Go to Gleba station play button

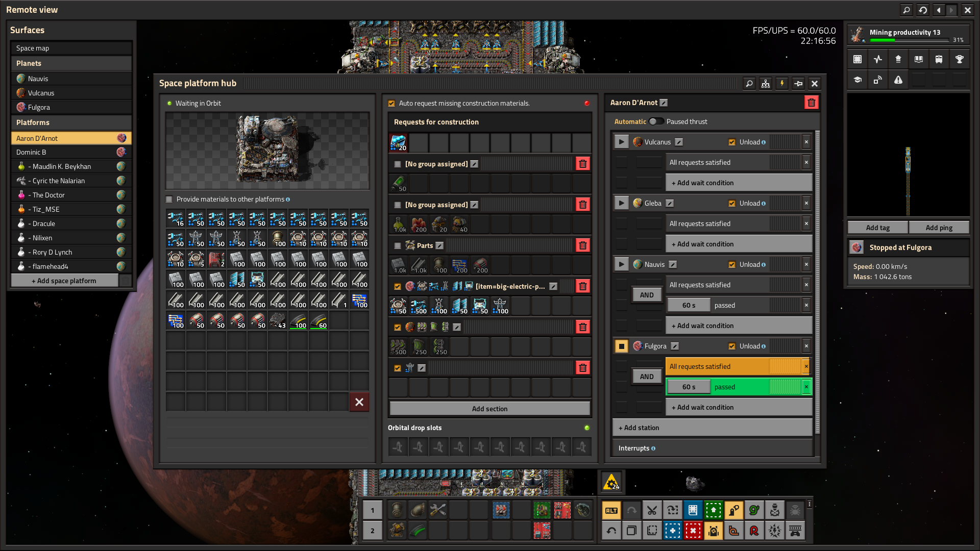click(x=621, y=203)
